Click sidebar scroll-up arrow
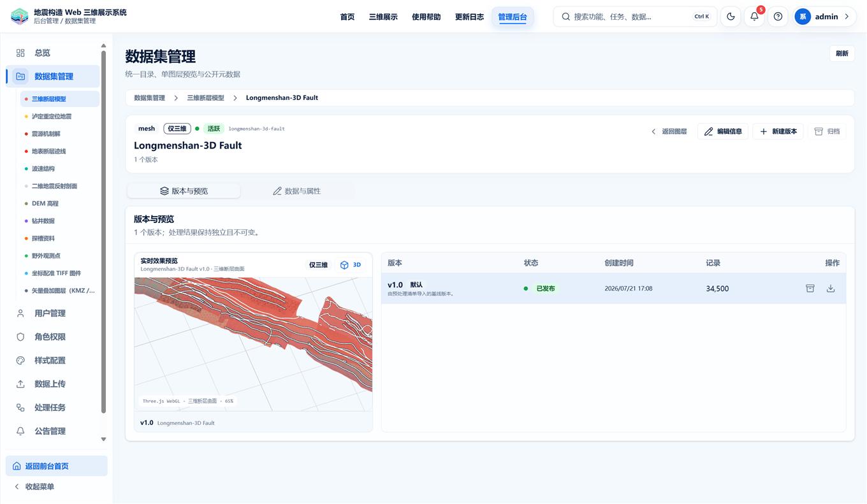This screenshot has height=504, width=867. click(103, 46)
